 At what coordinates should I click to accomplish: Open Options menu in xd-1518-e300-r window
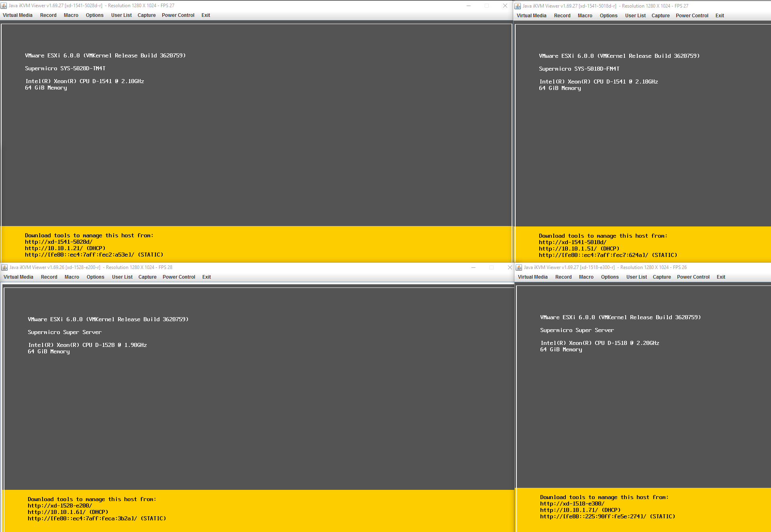click(x=610, y=277)
